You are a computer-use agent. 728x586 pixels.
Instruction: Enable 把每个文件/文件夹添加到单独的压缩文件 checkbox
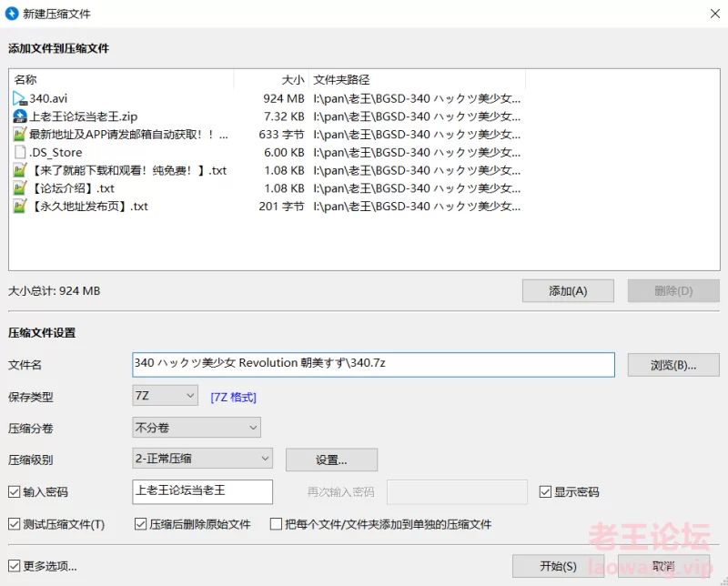[x=276, y=524]
